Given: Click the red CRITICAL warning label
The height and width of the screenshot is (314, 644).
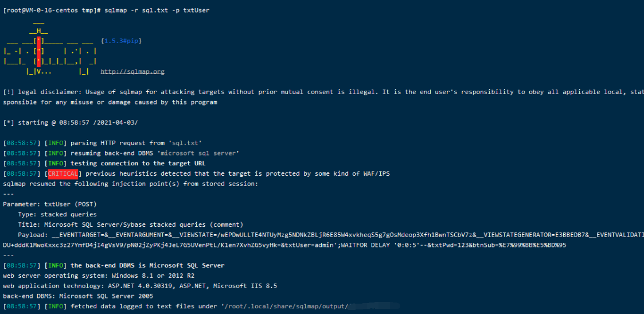Looking at the screenshot, I should (63, 174).
